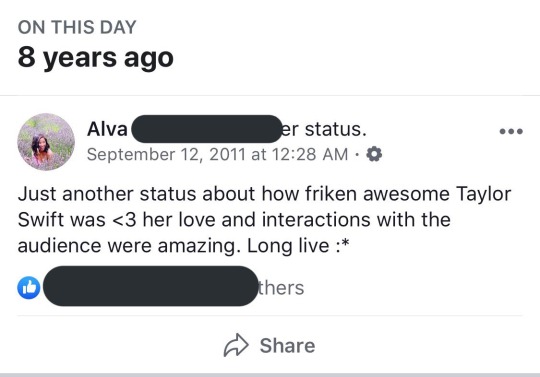Click the word "years" in heading
Viewport: 540px width, 377px height.
80,58
